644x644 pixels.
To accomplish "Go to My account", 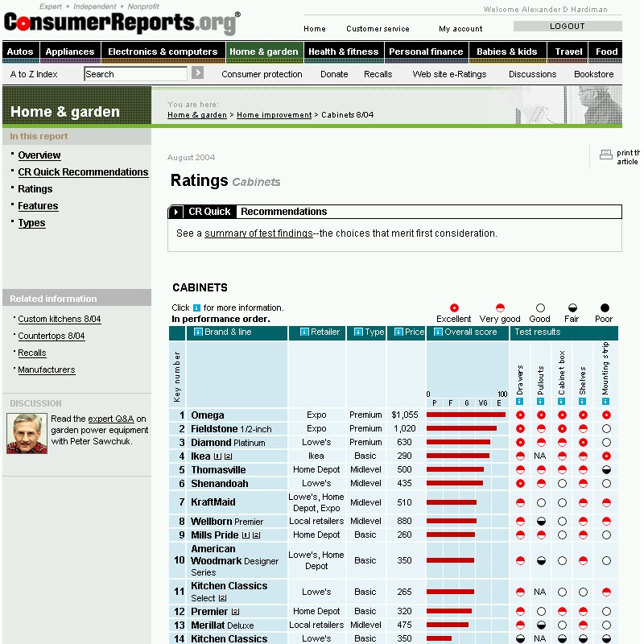I will pyautogui.click(x=460, y=29).
